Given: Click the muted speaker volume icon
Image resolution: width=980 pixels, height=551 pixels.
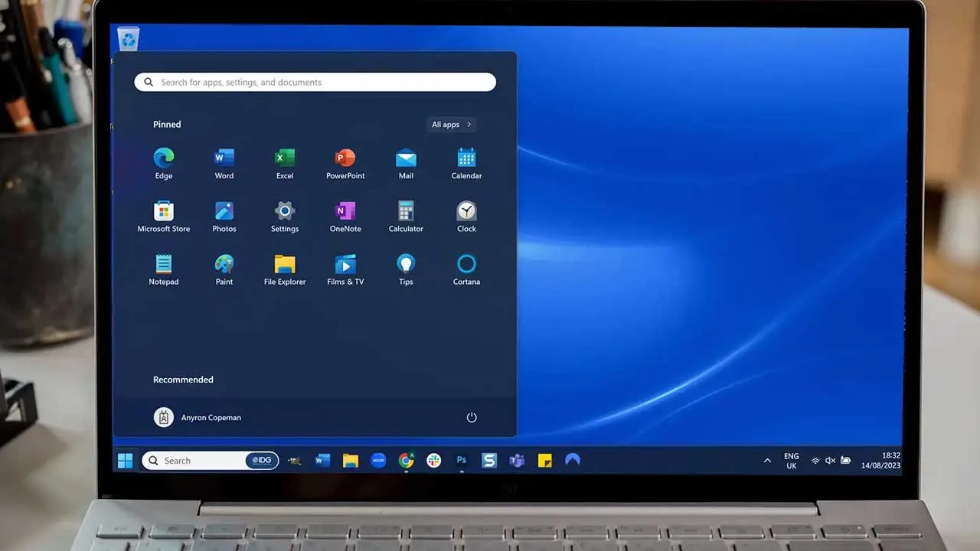Looking at the screenshot, I should click(830, 461).
